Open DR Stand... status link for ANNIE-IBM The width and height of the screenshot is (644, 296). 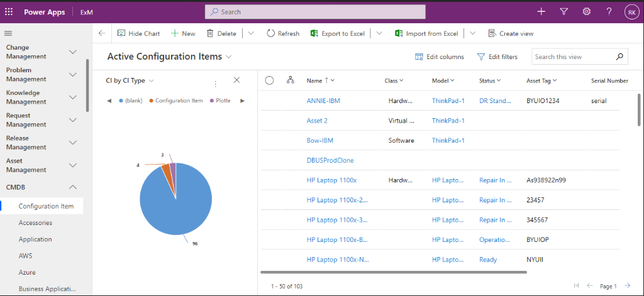[496, 101]
